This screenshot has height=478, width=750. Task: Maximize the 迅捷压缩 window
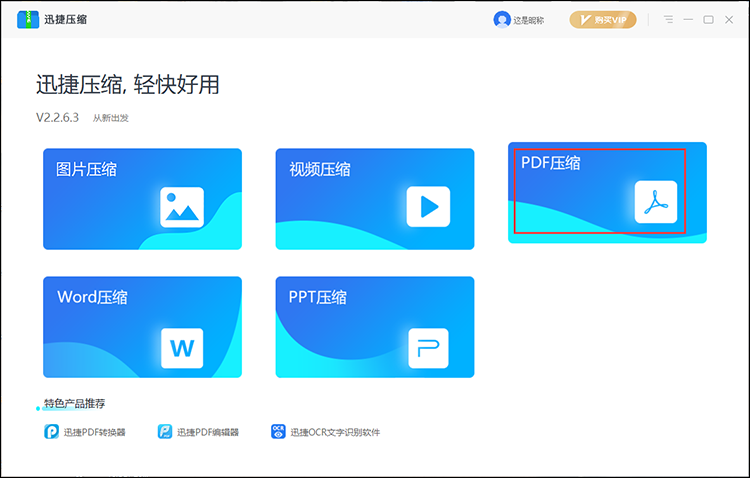[x=708, y=20]
